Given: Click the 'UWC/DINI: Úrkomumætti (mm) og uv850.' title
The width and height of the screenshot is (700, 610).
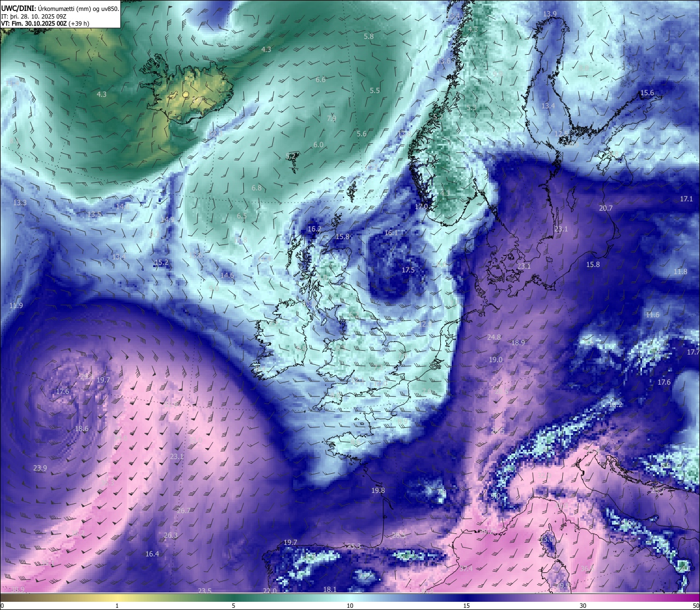Looking at the screenshot, I should [60, 8].
